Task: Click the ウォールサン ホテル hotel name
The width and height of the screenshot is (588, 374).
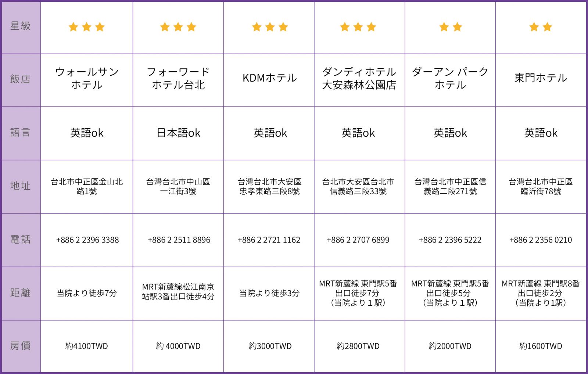Action: pos(87,78)
